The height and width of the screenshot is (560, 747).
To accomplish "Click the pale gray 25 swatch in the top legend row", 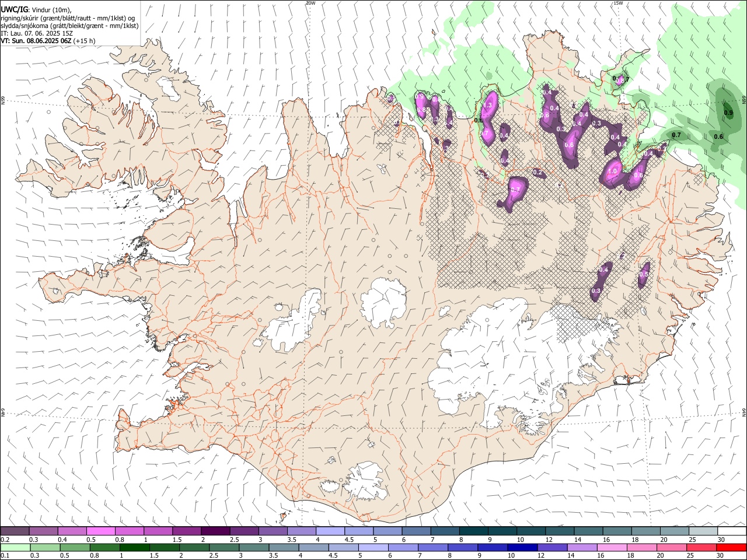I will pyautogui.click(x=703, y=531).
